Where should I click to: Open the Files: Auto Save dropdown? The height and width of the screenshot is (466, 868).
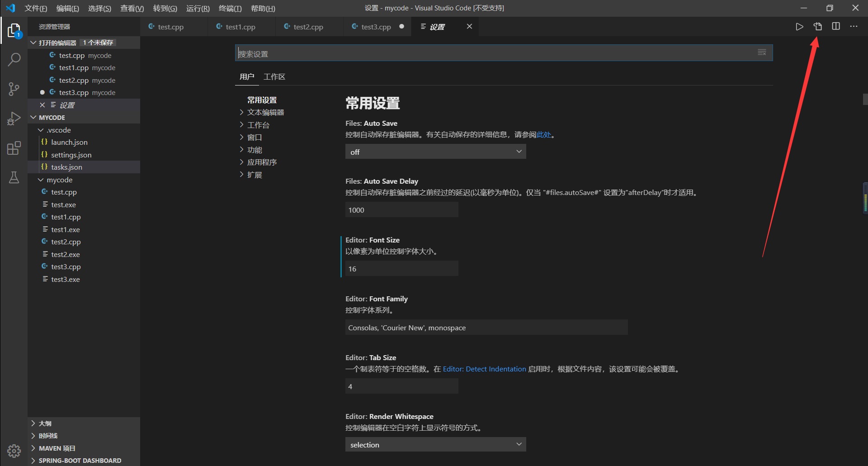[x=435, y=152]
